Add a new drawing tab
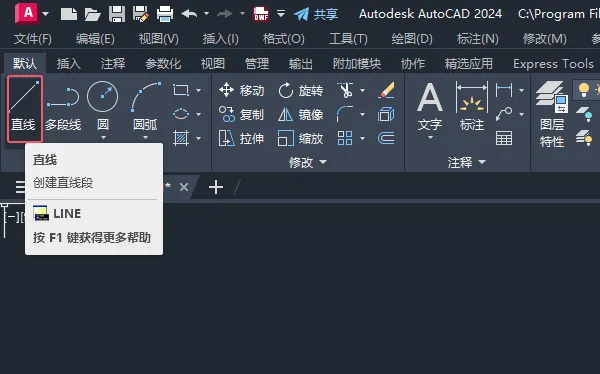Image resolution: width=600 pixels, height=374 pixels. (x=216, y=187)
